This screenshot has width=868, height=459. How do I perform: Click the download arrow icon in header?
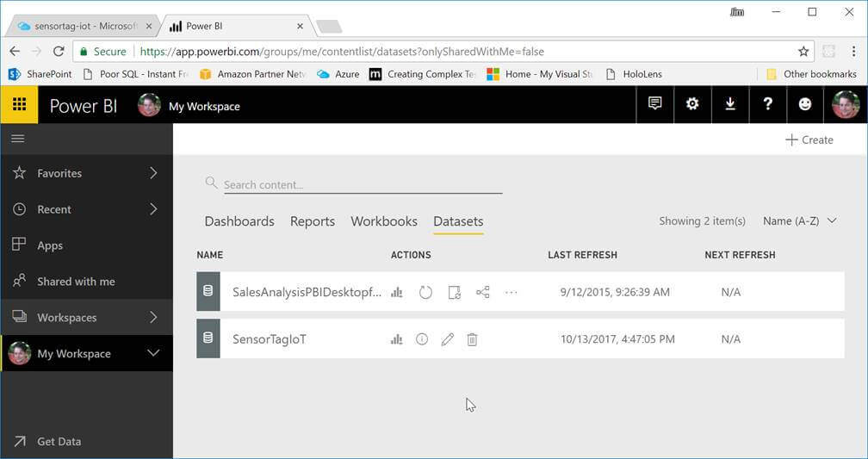tap(730, 103)
